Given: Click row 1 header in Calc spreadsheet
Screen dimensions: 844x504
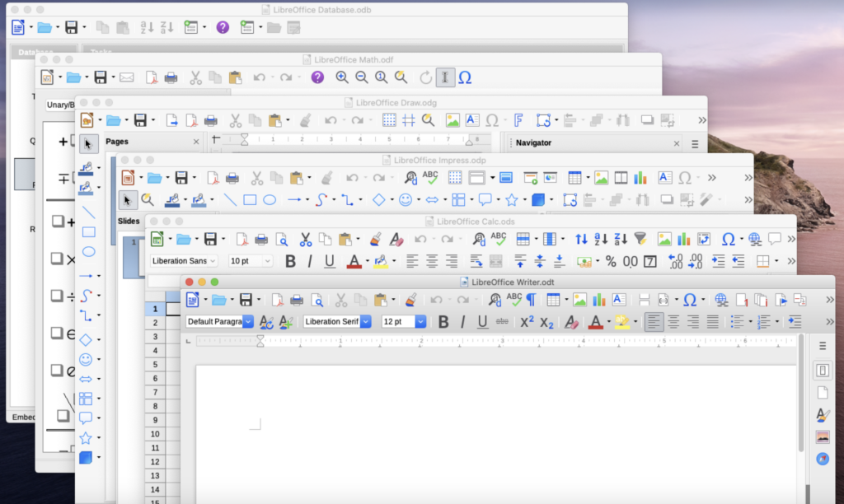Looking at the screenshot, I should 154,309.
